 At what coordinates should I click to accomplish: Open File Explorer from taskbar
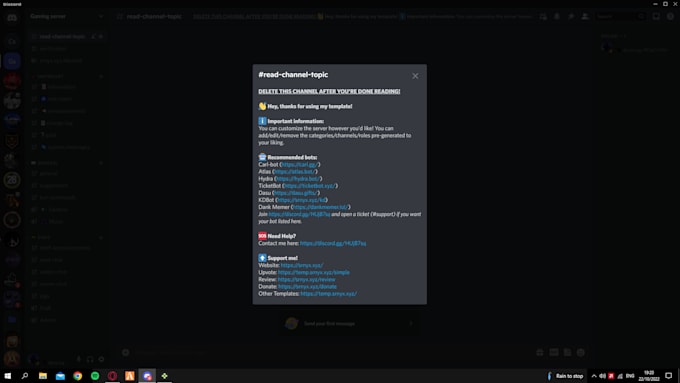pyautogui.click(x=42, y=376)
